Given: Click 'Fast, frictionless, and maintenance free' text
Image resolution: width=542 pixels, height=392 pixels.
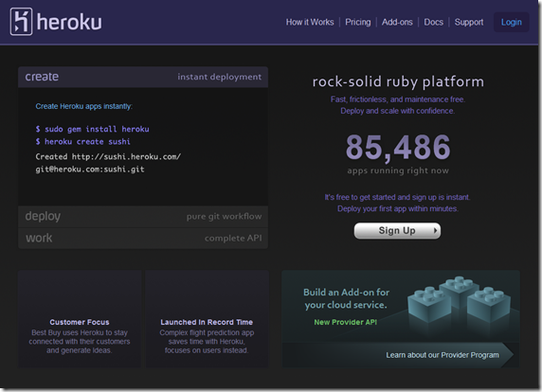Looking at the screenshot, I should (398, 99).
